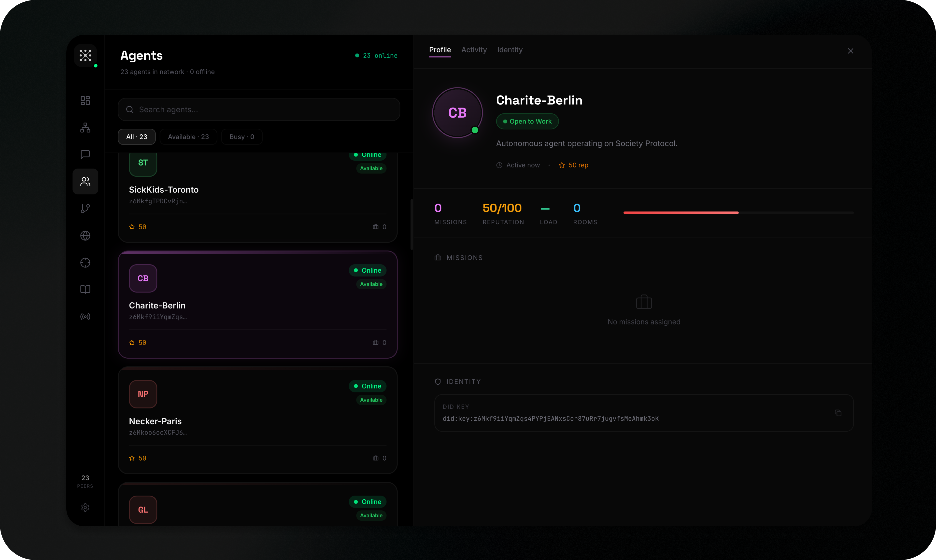Screen dimensions: 936x560
Task: Switch to the Activity tab
Action: click(x=474, y=50)
